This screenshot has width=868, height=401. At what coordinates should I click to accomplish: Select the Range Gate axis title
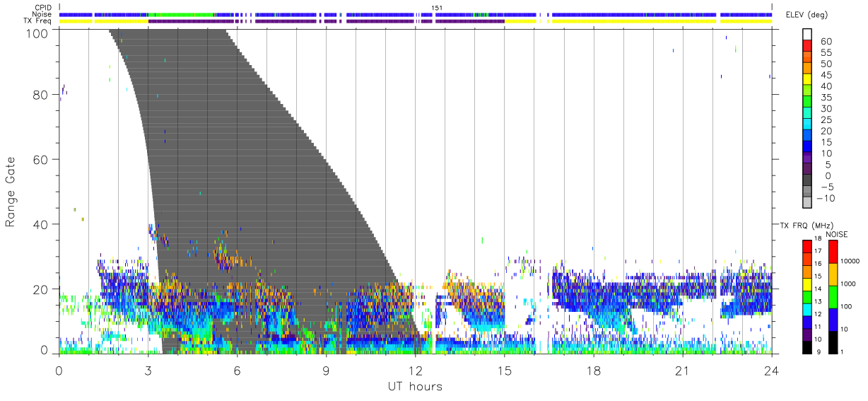[11, 192]
